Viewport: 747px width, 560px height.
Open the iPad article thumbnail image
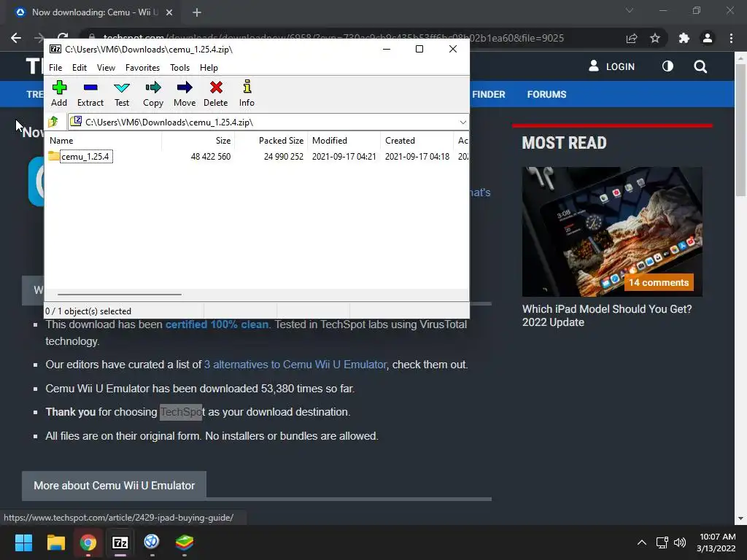click(612, 231)
